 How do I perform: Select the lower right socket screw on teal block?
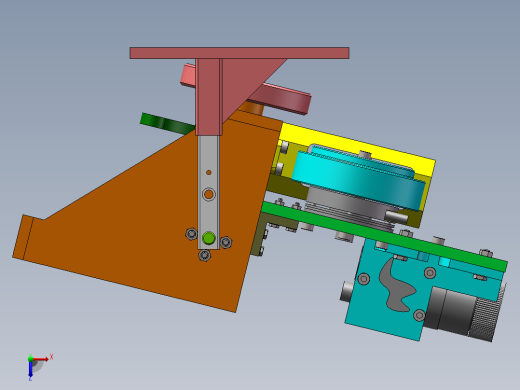click(x=419, y=315)
